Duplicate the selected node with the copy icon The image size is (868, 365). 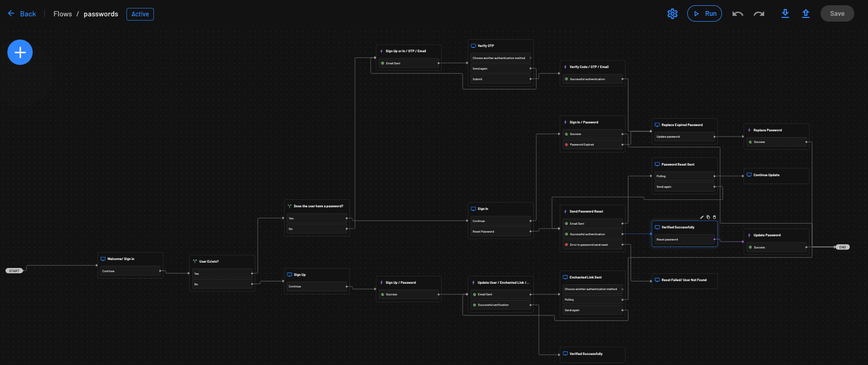click(x=708, y=217)
